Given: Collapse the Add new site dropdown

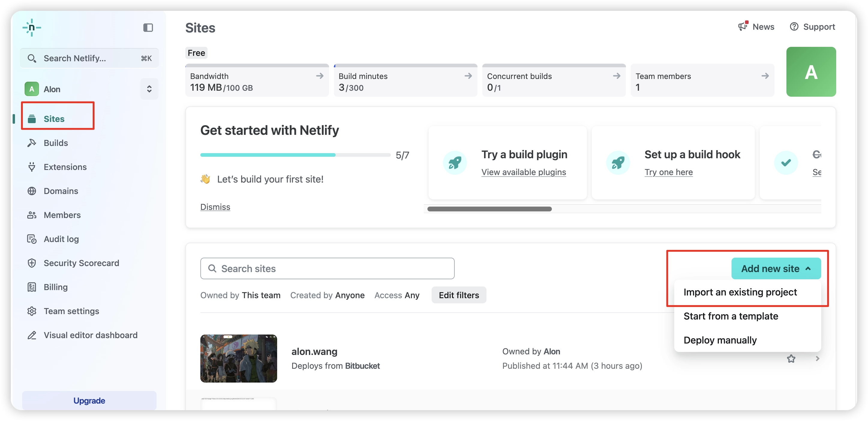Looking at the screenshot, I should [776, 268].
